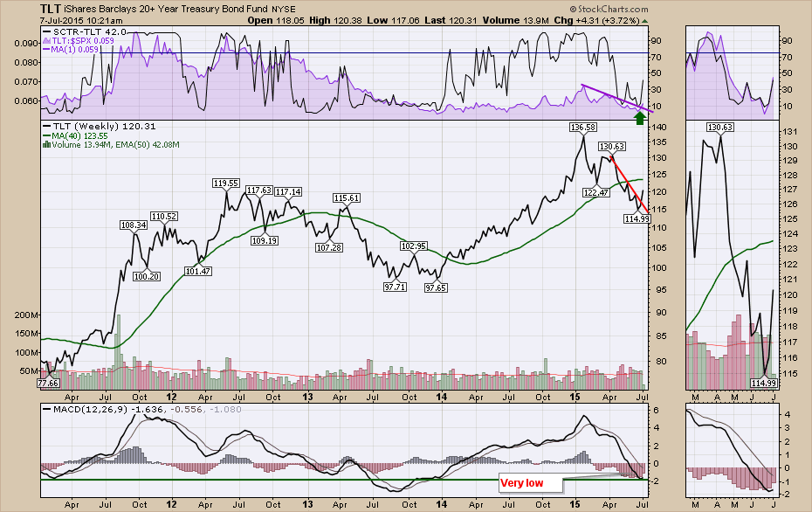This screenshot has height=512, width=812.
Task: Click the 97.71 low price label
Action: coord(395,287)
